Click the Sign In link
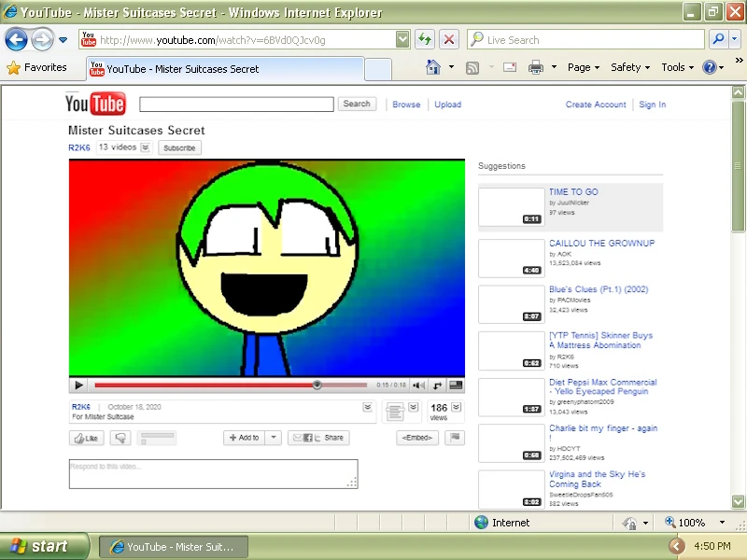Viewport: 747px width, 560px height. pyautogui.click(x=652, y=105)
